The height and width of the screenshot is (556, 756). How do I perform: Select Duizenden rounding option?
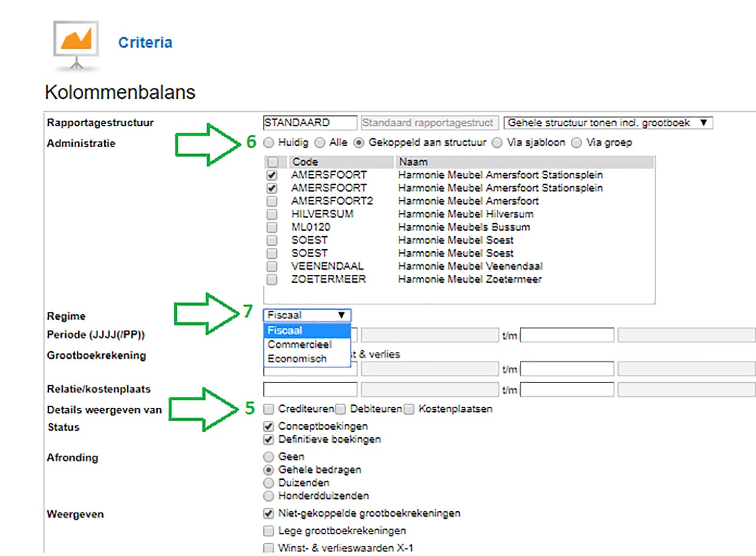click(x=269, y=483)
